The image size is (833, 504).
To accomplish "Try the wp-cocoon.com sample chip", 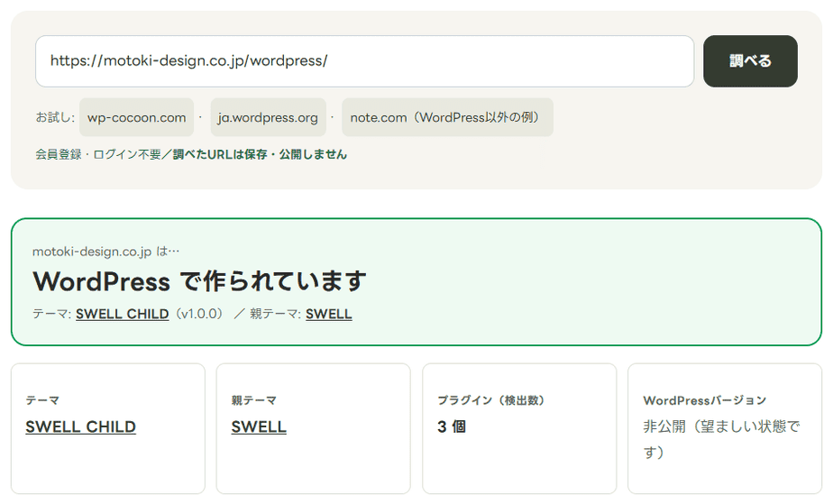I will (x=136, y=117).
